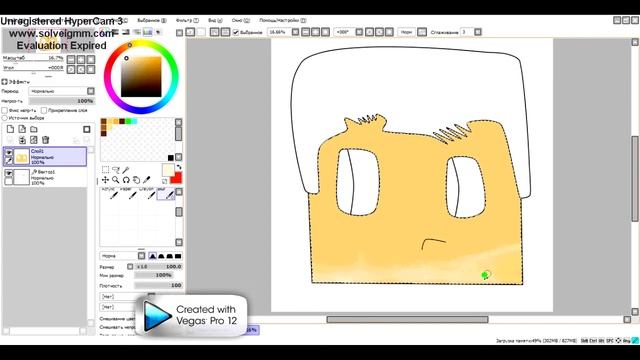The height and width of the screenshot is (360, 640).
Task: Open the first [Нет] brush shape dropdown
Action: coord(127,297)
